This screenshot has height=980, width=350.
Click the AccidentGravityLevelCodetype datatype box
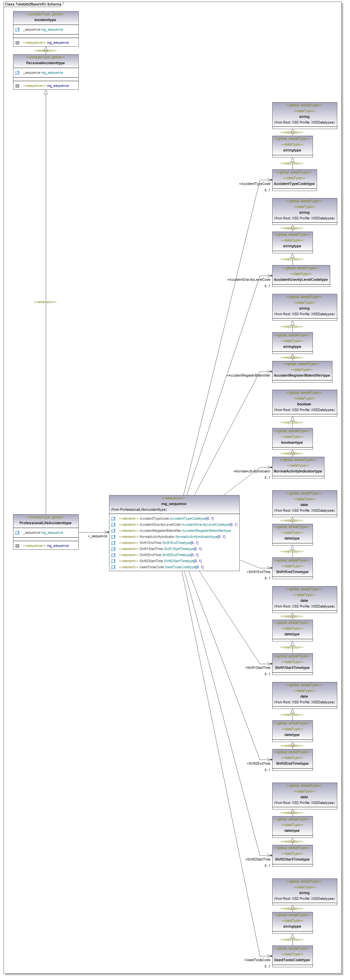[301, 276]
